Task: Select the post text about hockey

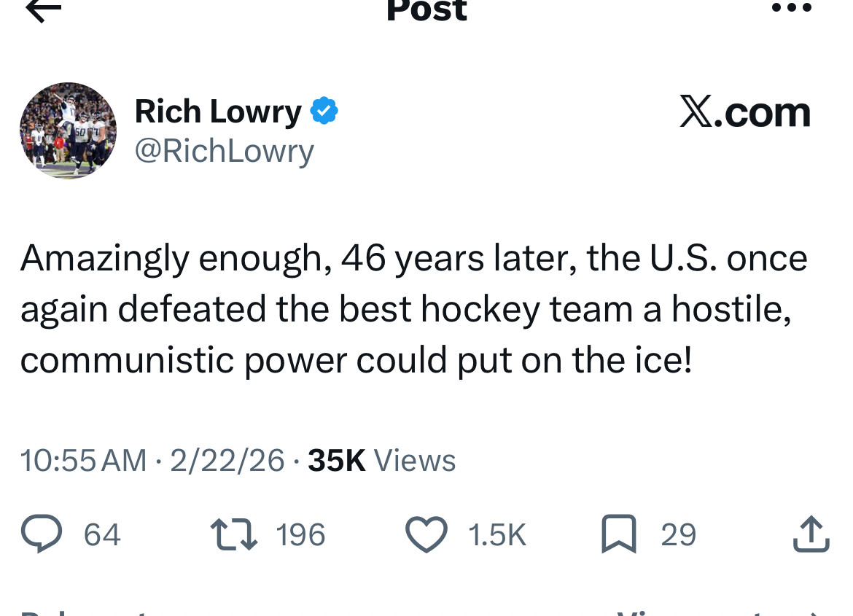Action: 413,309
